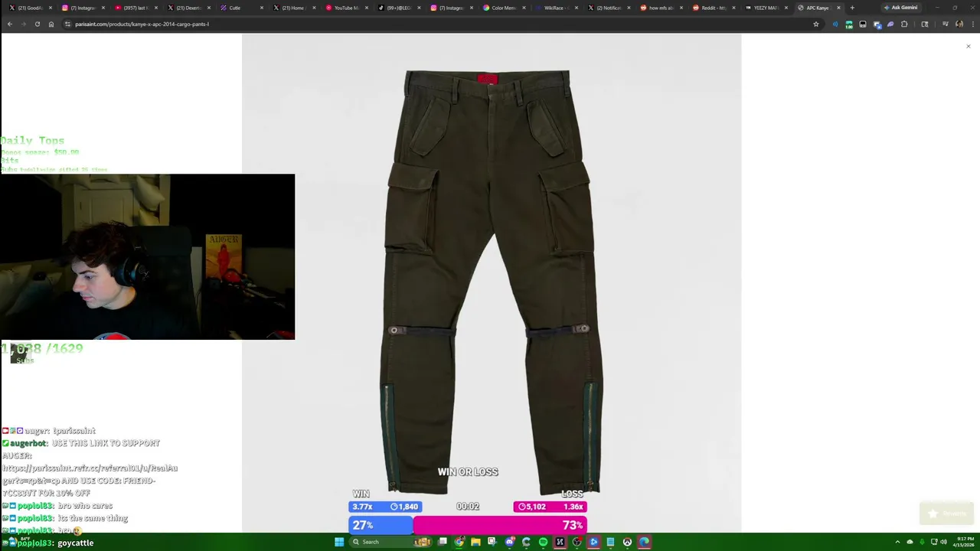The width and height of the screenshot is (980, 551).
Task: Click the 1.36x LOSS odds badge
Action: click(550, 507)
